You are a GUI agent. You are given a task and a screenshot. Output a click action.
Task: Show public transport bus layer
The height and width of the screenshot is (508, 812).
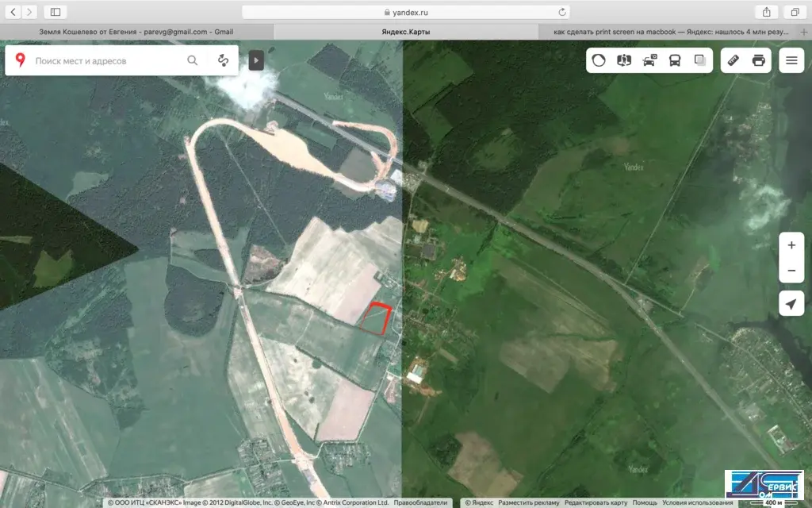pos(675,60)
